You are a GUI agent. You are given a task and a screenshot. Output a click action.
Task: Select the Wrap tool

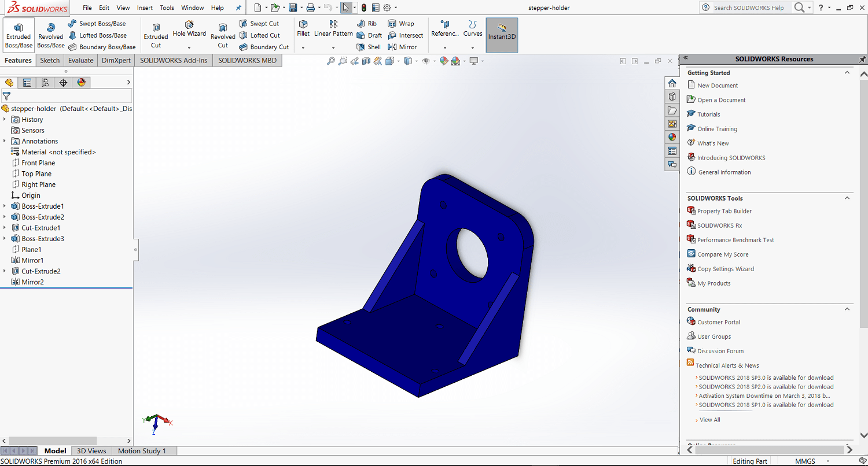pos(401,24)
